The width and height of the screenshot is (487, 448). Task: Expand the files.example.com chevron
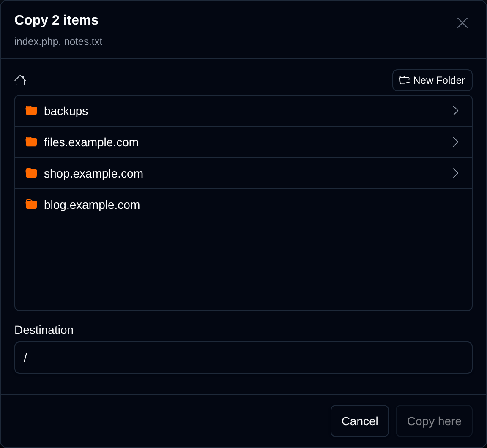pyautogui.click(x=455, y=142)
